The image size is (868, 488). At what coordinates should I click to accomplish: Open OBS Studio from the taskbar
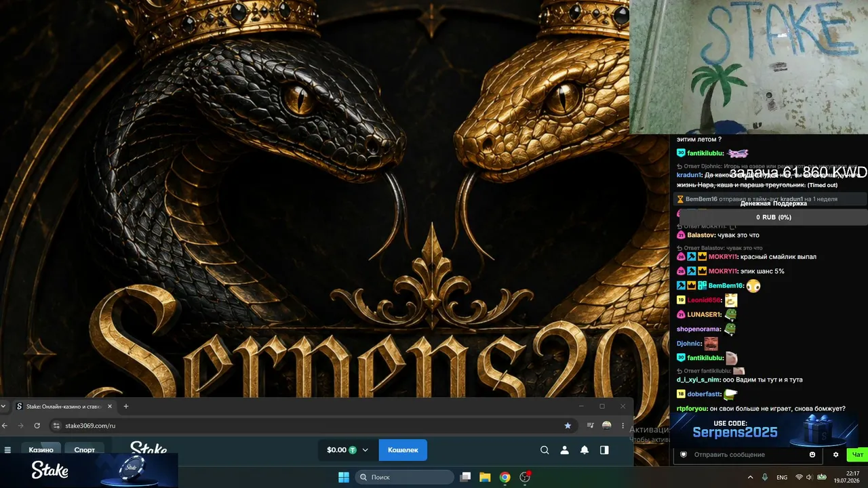click(x=525, y=477)
